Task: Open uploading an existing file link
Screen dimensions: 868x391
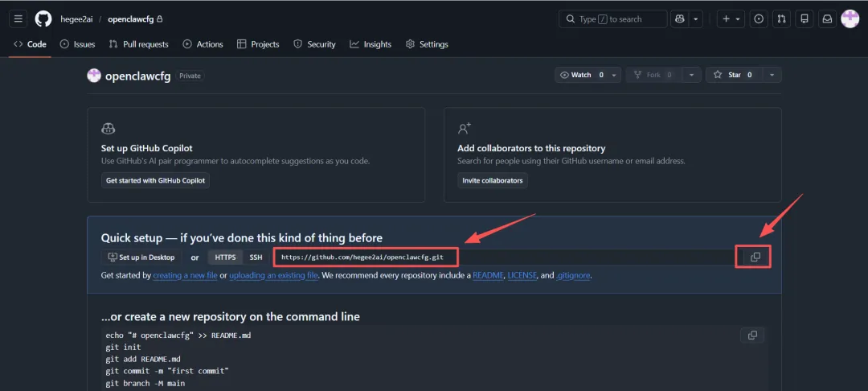Action: tap(273, 275)
